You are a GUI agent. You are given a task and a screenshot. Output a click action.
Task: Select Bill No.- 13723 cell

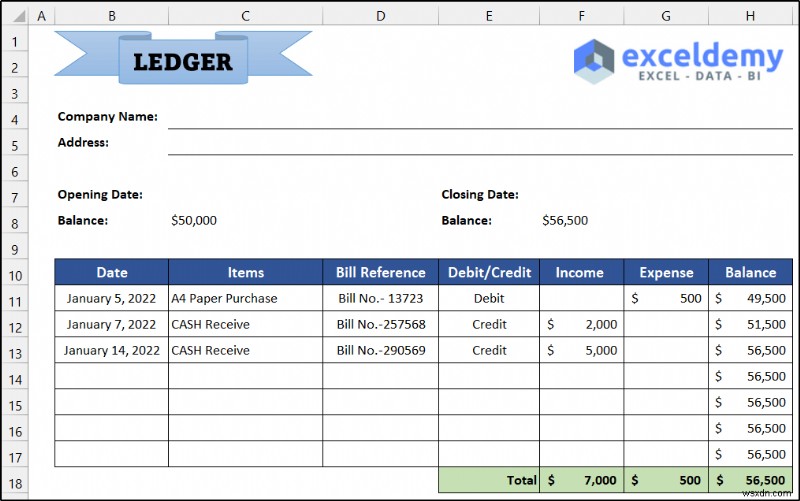click(x=381, y=298)
